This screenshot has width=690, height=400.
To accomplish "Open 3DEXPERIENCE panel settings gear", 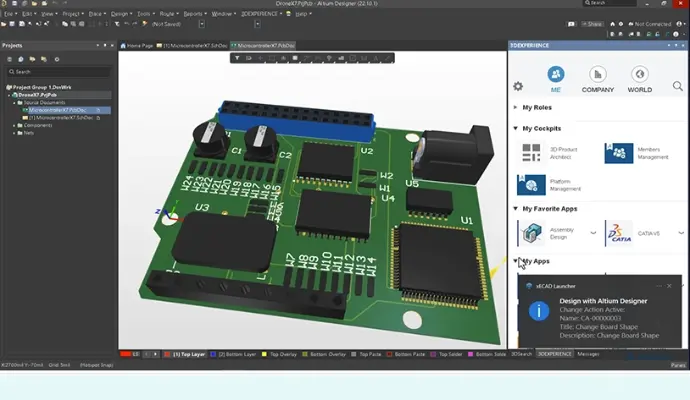I will [x=518, y=86].
